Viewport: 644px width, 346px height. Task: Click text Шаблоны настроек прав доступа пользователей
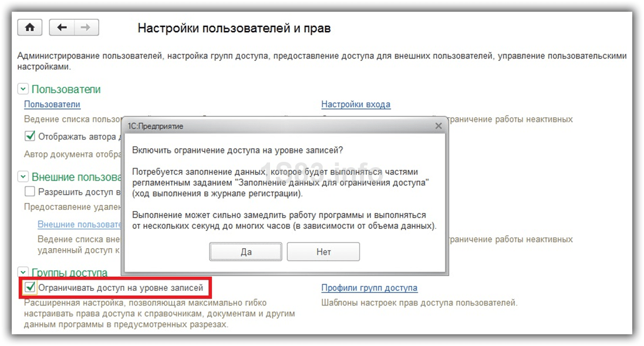(x=419, y=303)
